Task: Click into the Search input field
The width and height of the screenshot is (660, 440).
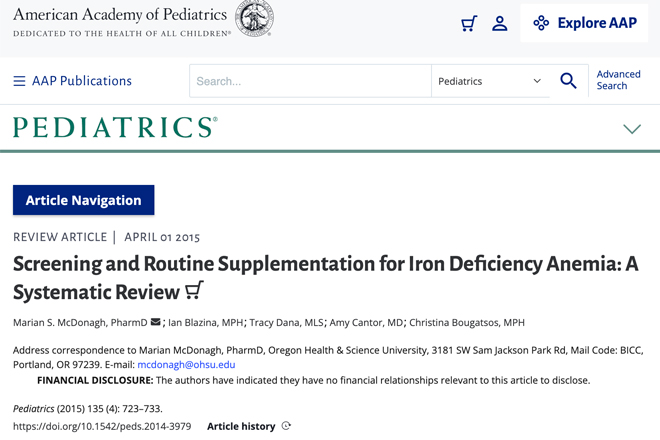Action: 311,81
